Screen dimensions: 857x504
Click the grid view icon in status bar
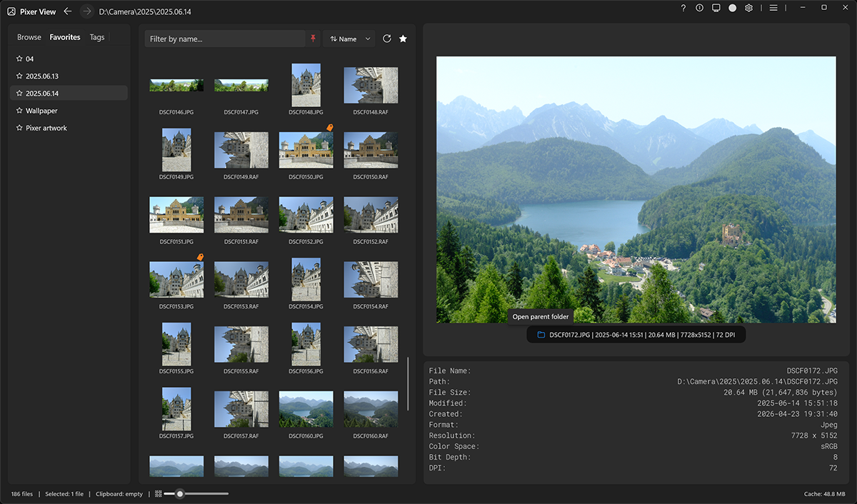(159, 493)
